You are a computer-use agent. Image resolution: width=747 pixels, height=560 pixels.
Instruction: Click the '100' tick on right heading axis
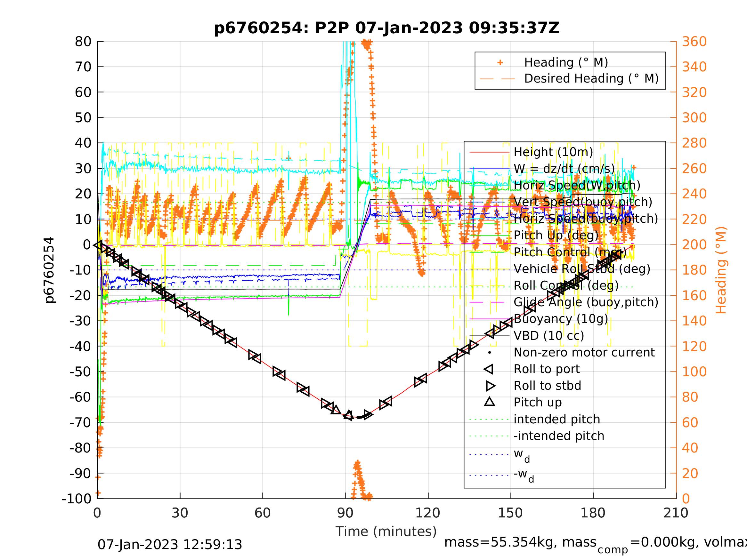pos(694,372)
